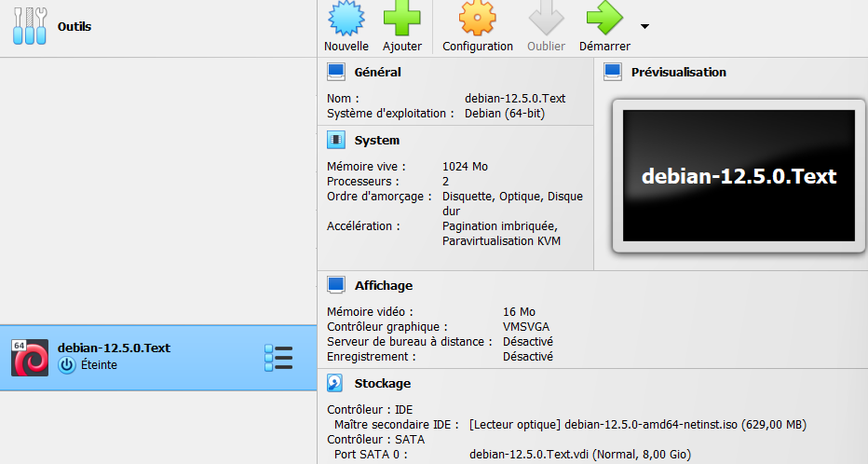Open the Affichage section header
This screenshot has width=868, height=464.
(384, 285)
